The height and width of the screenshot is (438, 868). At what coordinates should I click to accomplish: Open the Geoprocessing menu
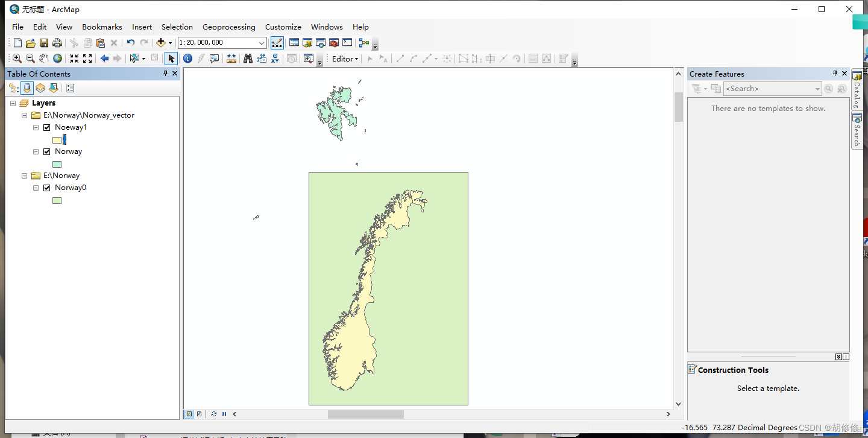(x=229, y=27)
